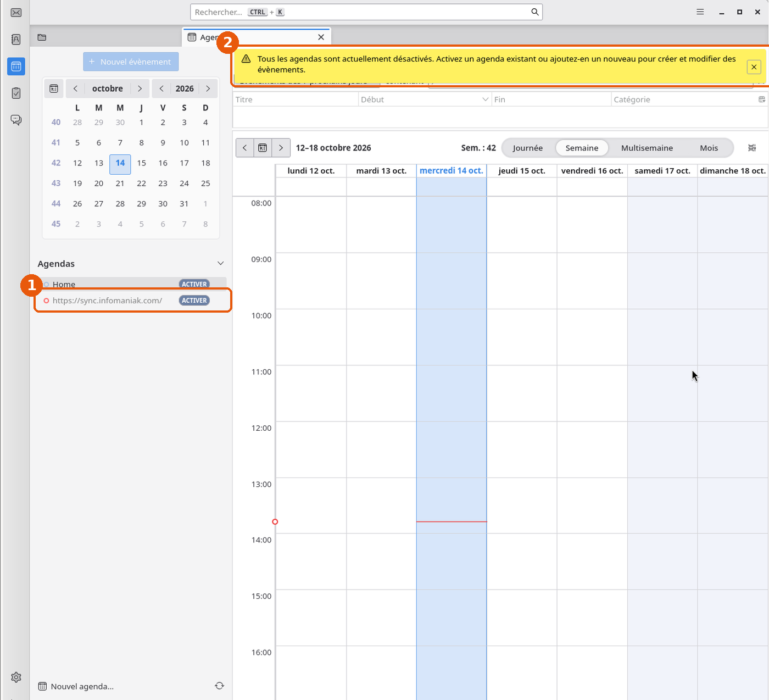This screenshot has width=769, height=700.
Task: Open the Chat space icon
Action: [16, 120]
